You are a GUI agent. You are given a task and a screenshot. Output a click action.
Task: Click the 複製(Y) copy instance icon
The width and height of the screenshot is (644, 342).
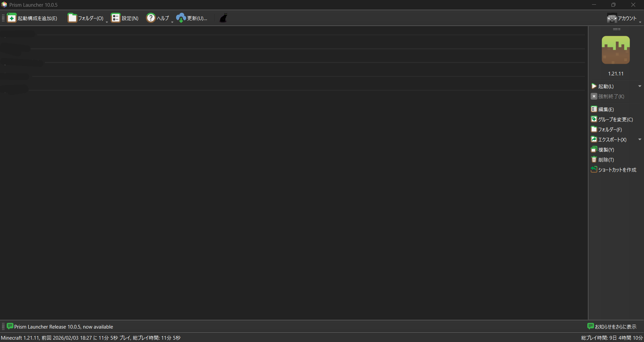[594, 150]
